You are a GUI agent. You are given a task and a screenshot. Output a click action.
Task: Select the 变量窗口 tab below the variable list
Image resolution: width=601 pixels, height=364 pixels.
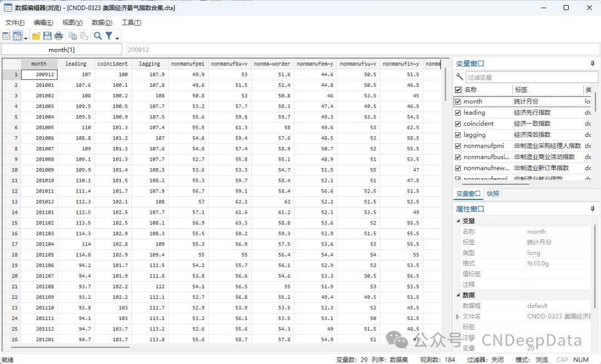pyautogui.click(x=469, y=194)
